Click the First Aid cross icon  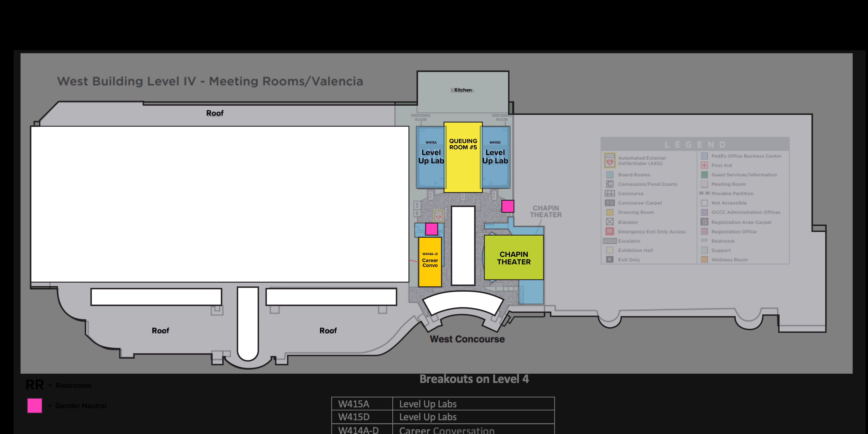point(704,165)
